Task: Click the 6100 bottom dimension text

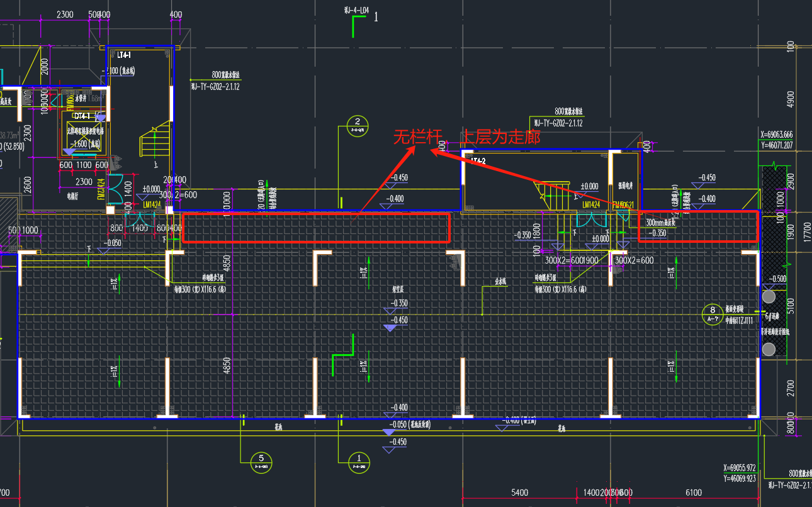Action: (x=692, y=493)
